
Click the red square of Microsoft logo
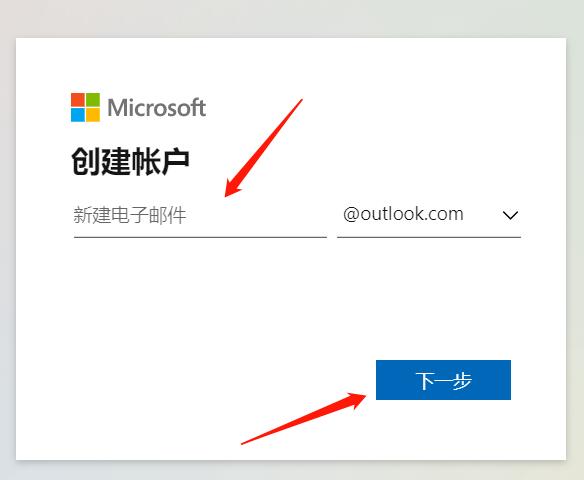tap(78, 99)
